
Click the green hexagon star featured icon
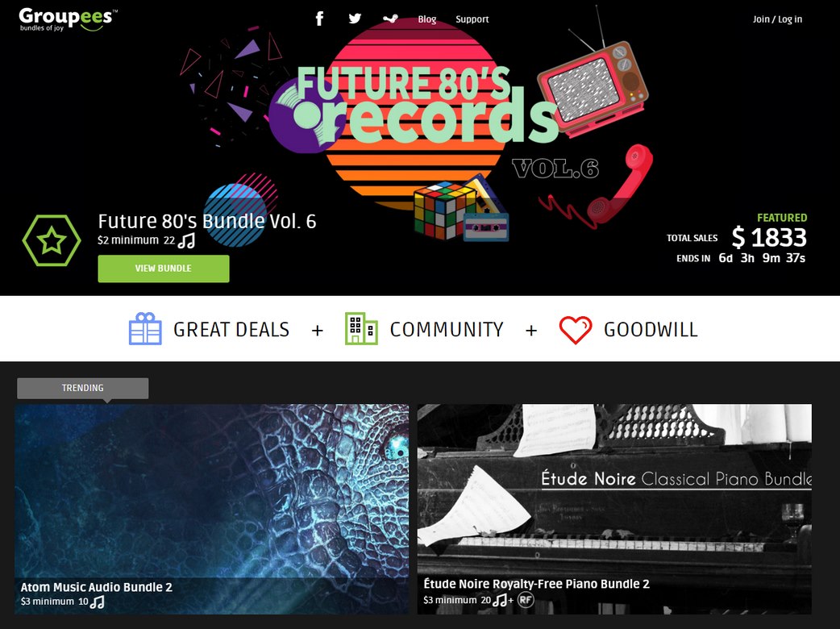click(52, 240)
